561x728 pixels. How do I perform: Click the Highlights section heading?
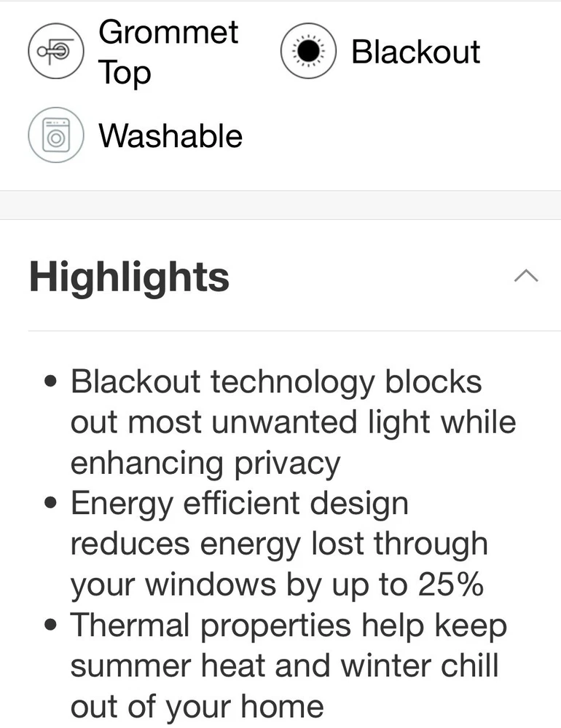(129, 277)
